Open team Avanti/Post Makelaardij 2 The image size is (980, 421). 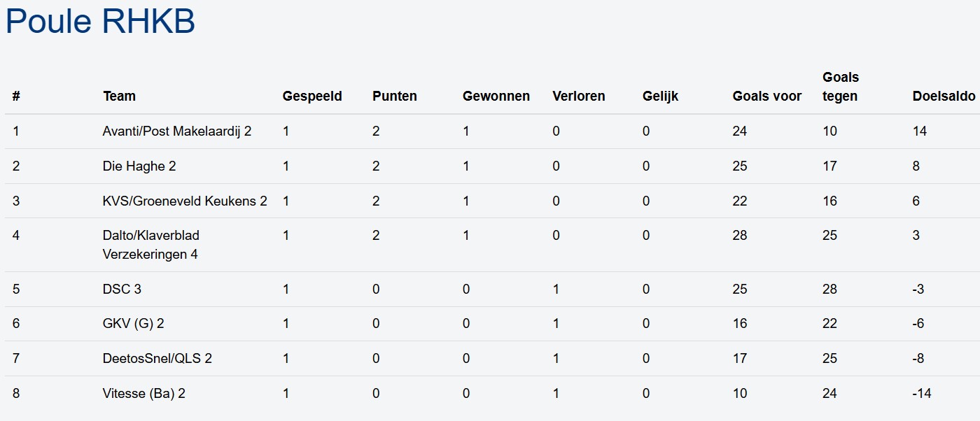pyautogui.click(x=176, y=131)
